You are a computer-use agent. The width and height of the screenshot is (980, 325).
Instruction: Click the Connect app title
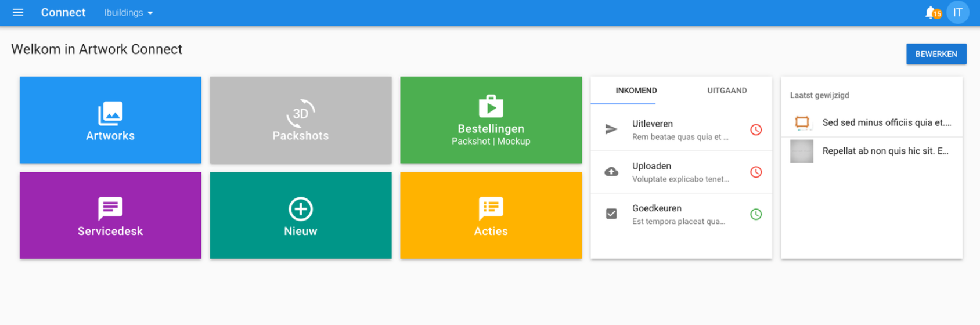[x=63, y=12]
